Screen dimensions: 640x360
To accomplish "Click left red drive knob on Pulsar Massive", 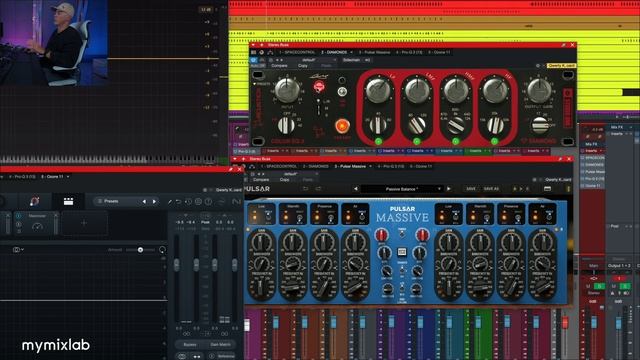I will [x=382, y=235].
